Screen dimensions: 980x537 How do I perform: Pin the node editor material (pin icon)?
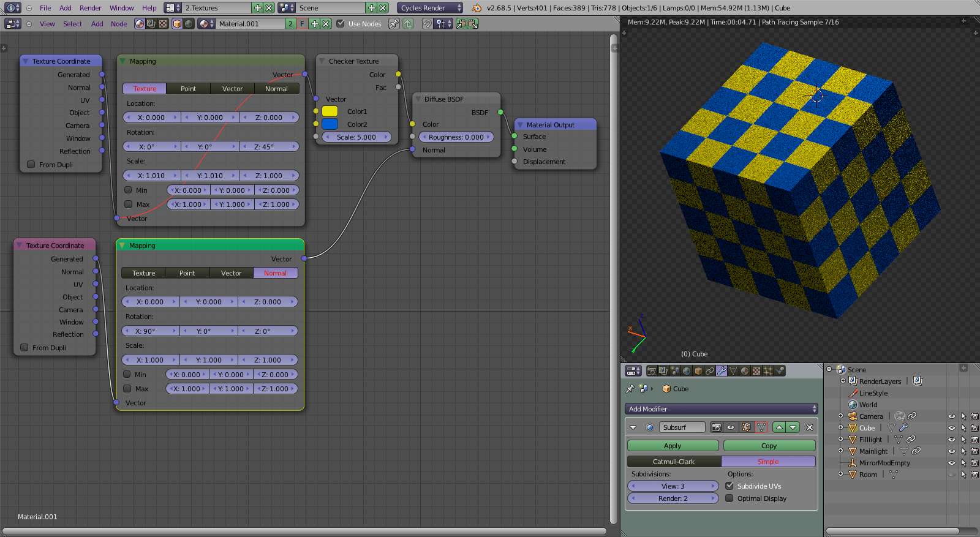point(394,24)
